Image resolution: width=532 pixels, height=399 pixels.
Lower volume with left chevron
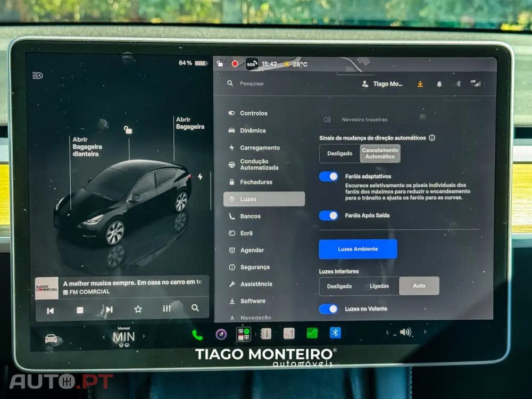click(387, 332)
